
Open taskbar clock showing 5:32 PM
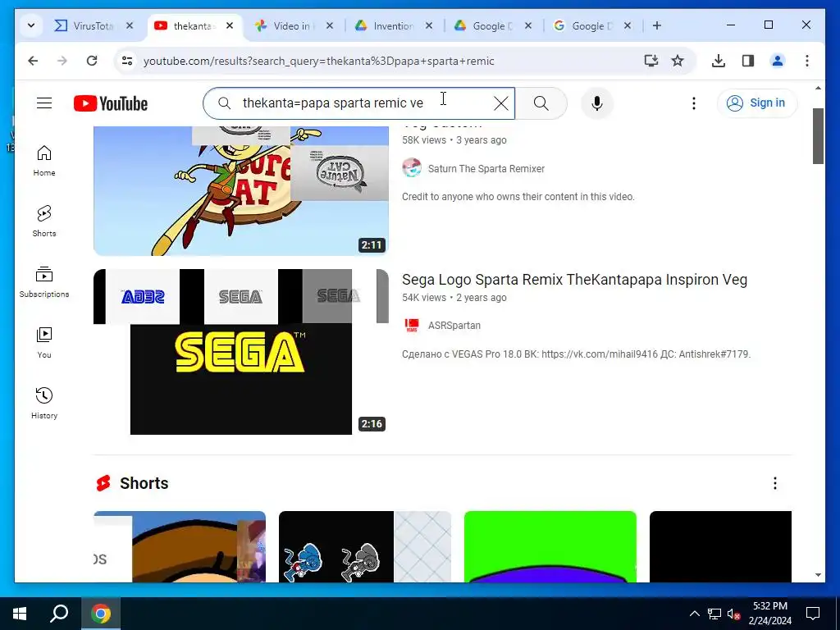[769, 614]
